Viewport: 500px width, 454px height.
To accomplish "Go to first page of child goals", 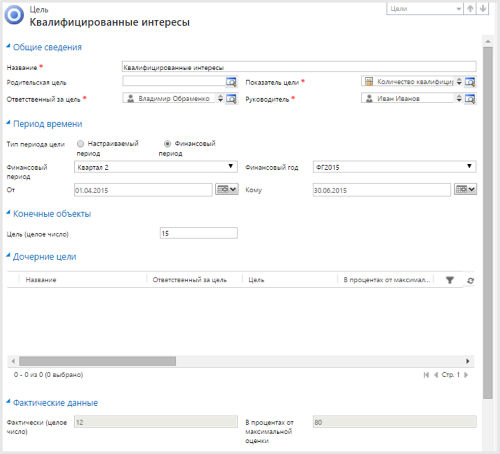I will (426, 375).
